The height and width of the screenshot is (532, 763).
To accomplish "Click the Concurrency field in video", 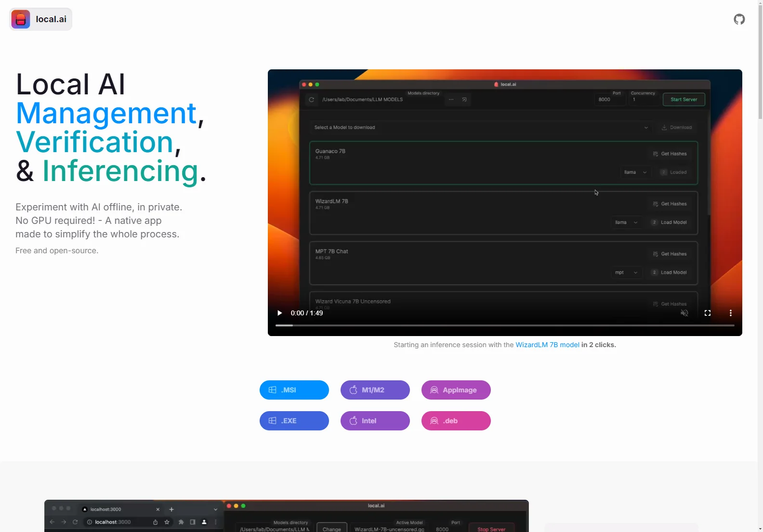I will [x=643, y=100].
